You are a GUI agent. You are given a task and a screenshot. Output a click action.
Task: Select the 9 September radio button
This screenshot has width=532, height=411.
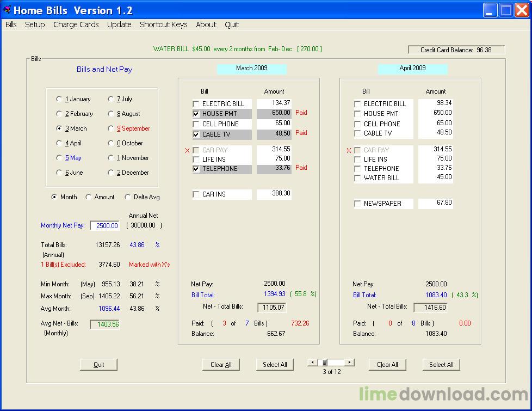point(111,129)
